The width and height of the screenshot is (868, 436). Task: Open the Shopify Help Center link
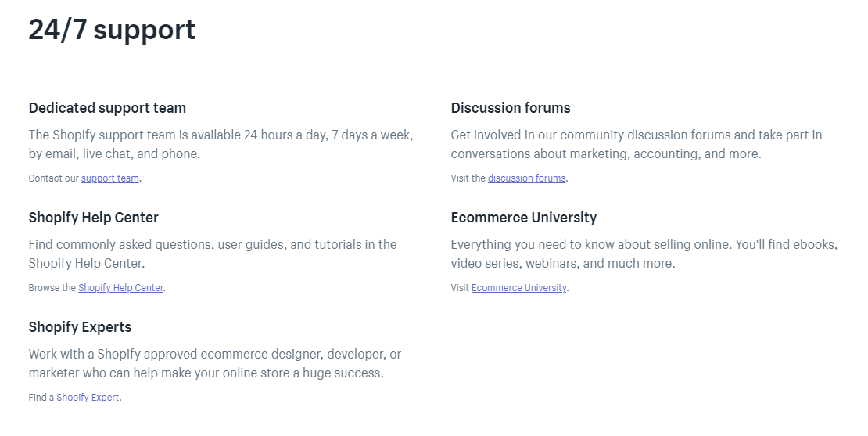[x=120, y=288]
